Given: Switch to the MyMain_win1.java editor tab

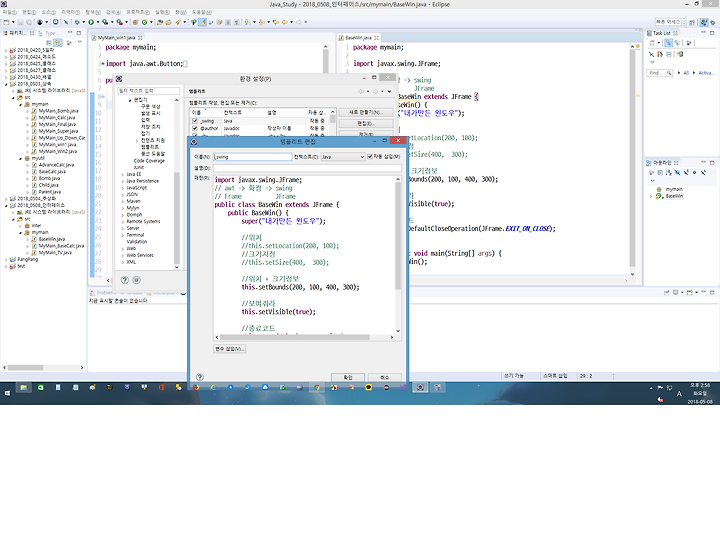Looking at the screenshot, I should 117,38.
